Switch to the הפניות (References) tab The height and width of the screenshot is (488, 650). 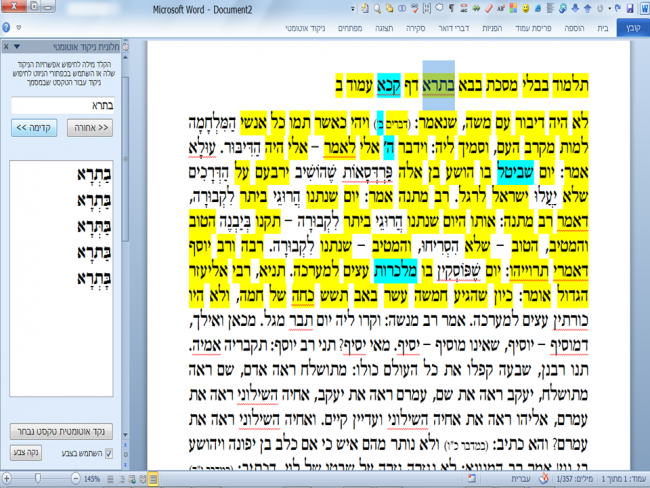point(492,28)
